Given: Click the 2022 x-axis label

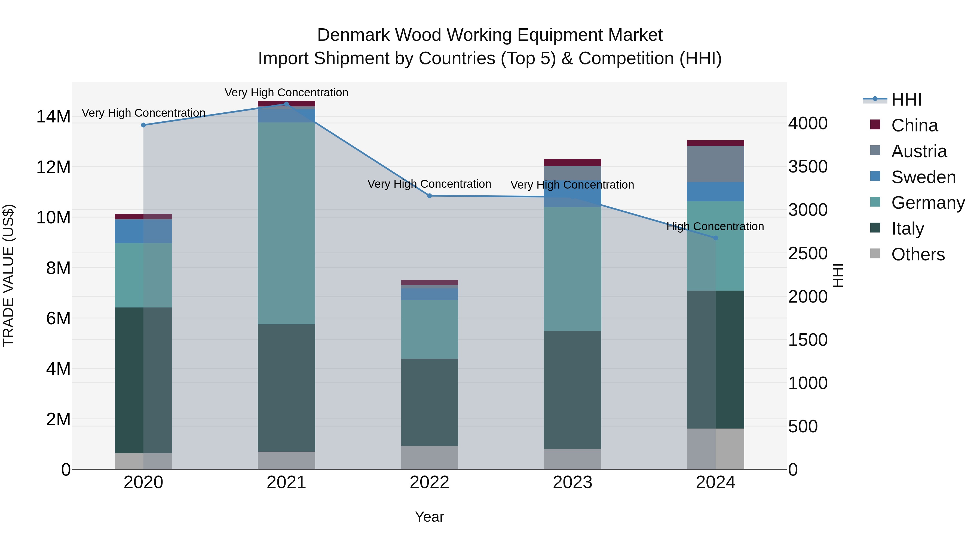Looking at the screenshot, I should point(430,482).
